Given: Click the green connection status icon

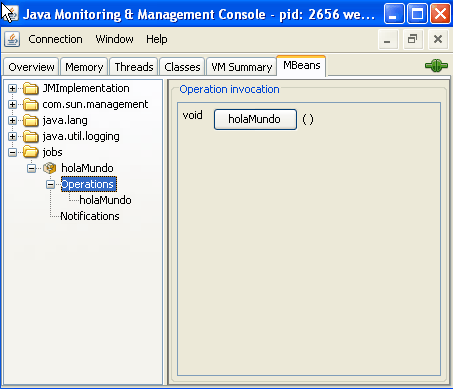Looking at the screenshot, I should pyautogui.click(x=436, y=65).
